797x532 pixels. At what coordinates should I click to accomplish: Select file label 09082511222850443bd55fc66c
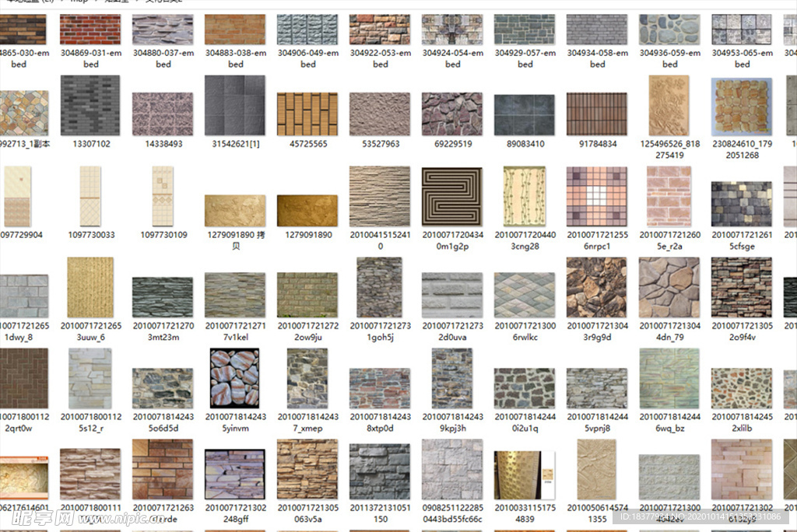452,513
